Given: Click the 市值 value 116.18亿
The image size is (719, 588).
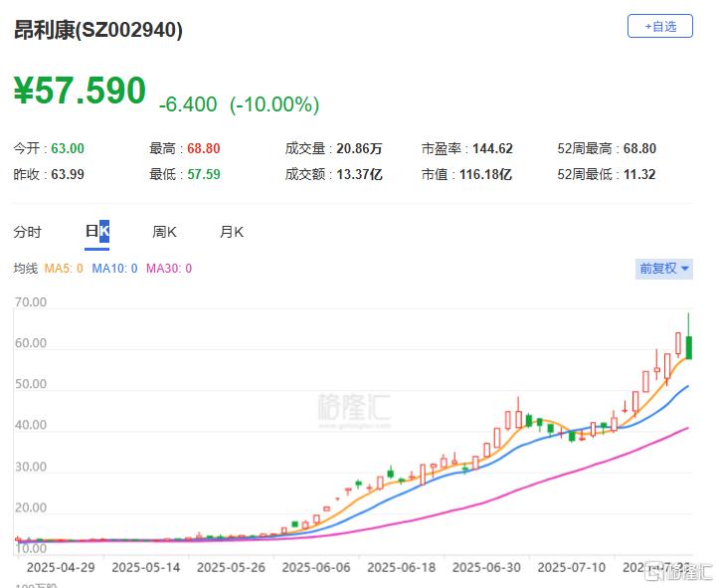Looking at the screenshot, I should pyautogui.click(x=485, y=174).
